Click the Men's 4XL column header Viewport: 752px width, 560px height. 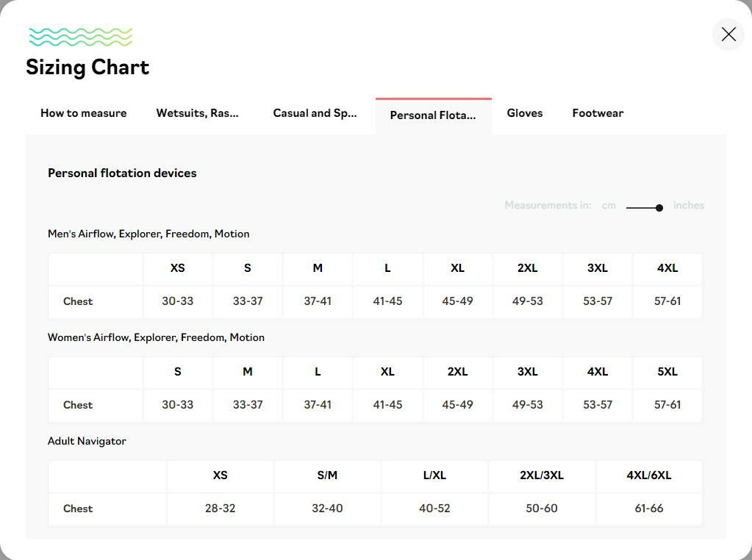667,268
